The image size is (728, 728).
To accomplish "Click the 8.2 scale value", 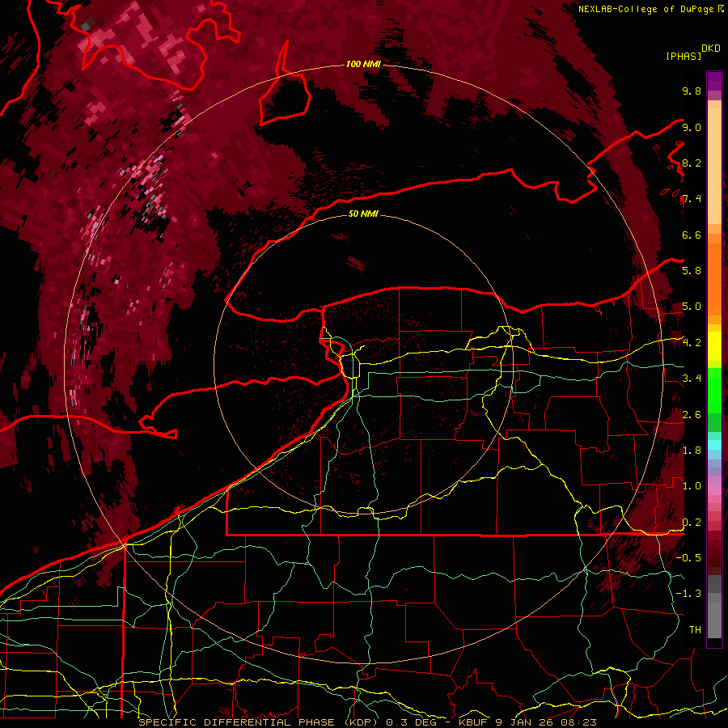I will tap(692, 163).
